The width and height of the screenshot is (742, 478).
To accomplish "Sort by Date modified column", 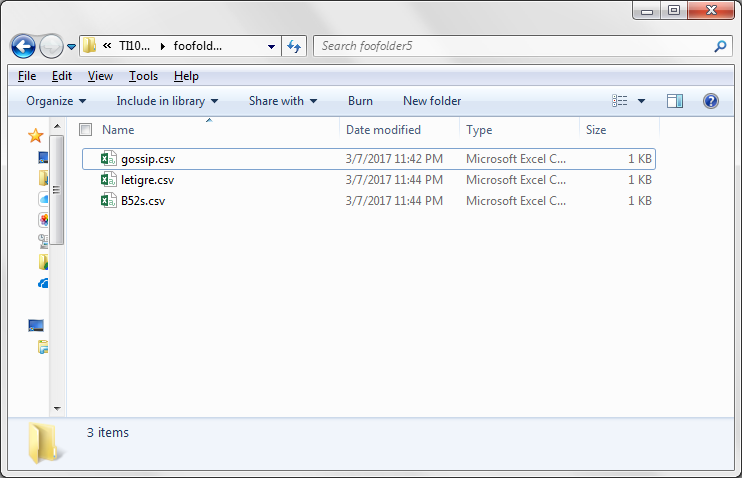I will tap(383, 130).
